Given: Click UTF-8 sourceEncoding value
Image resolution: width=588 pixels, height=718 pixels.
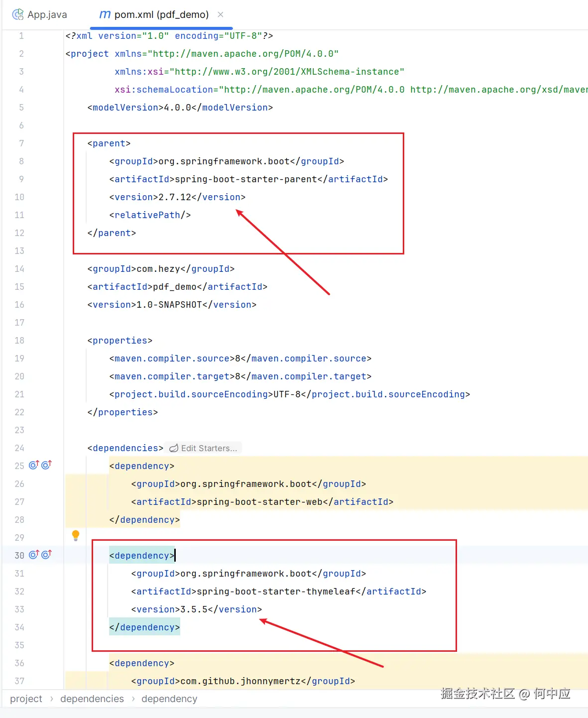Looking at the screenshot, I should click(287, 394).
